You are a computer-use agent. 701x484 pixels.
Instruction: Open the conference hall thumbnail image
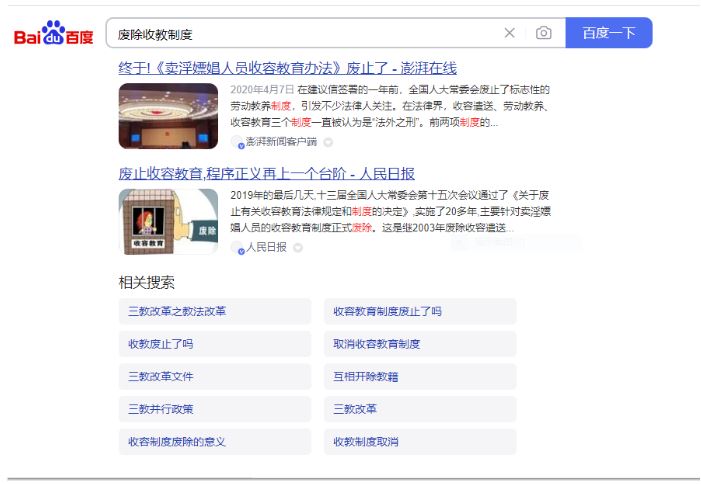click(x=168, y=116)
